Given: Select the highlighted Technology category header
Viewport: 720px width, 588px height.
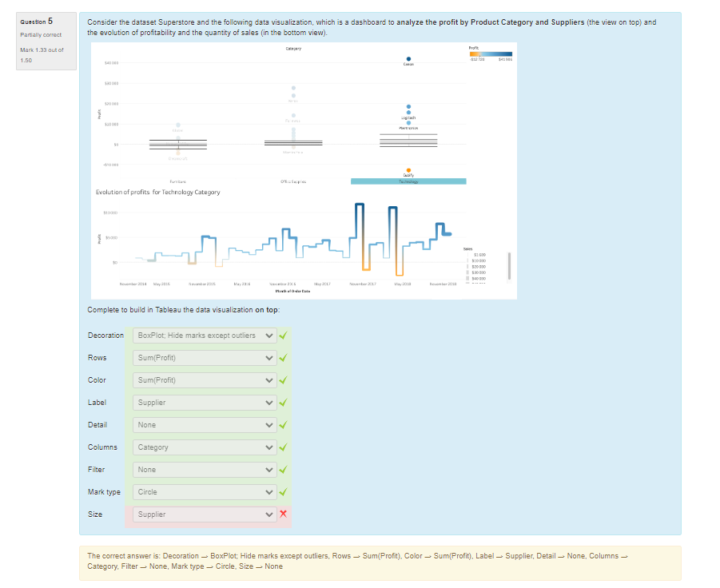Looking at the screenshot, I should pos(408,181).
